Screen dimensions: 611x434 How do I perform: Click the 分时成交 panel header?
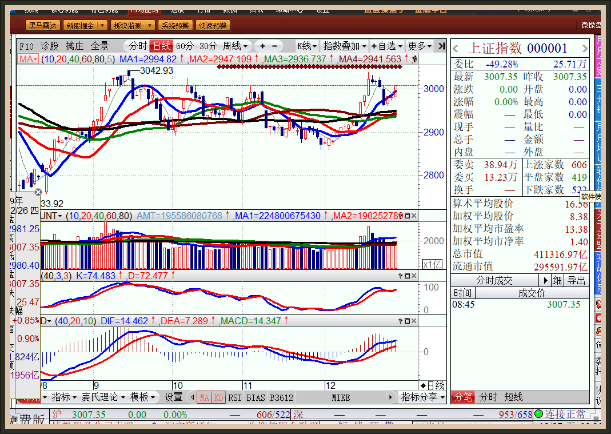tap(497, 281)
